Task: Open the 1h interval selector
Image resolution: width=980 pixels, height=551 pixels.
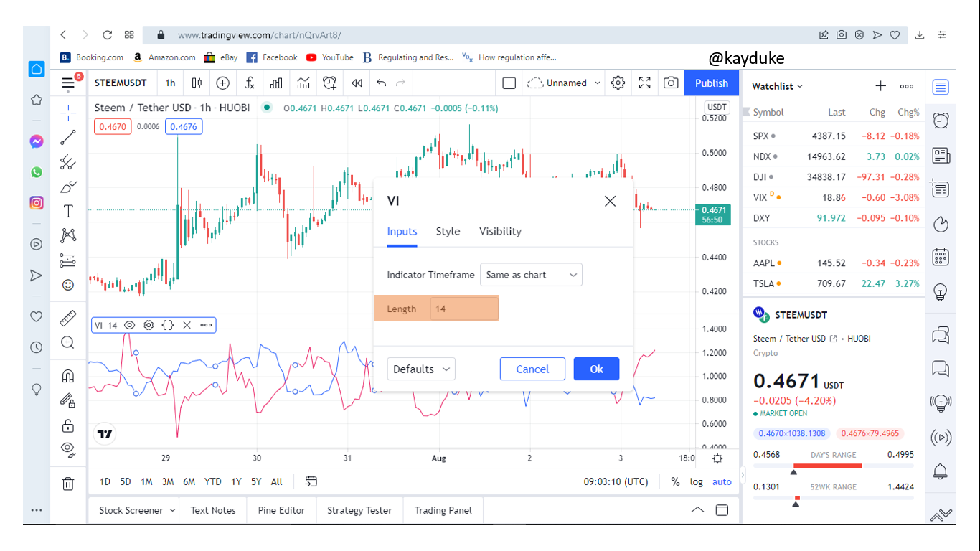Action: (170, 83)
